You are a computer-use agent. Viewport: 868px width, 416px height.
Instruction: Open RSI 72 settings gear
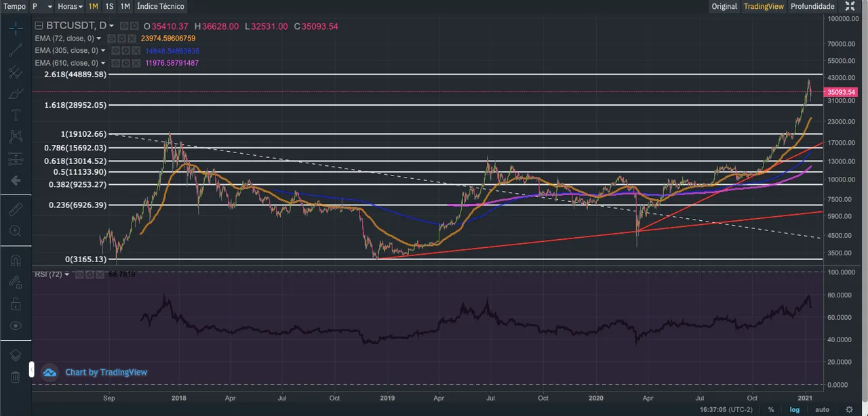pyautogui.click(x=89, y=274)
